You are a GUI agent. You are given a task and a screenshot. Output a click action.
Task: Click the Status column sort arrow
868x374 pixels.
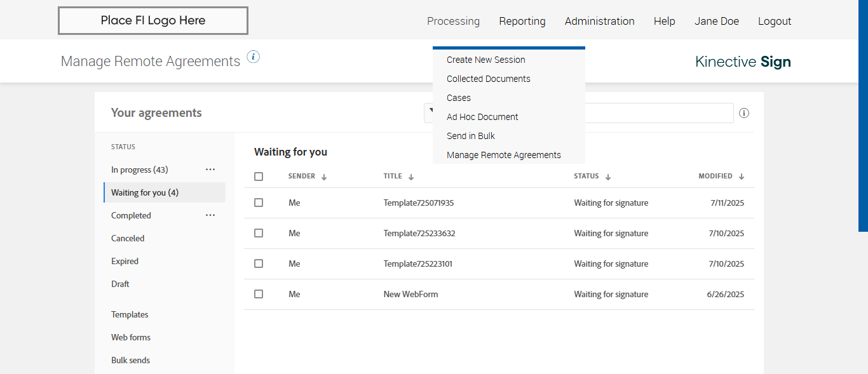coord(608,177)
